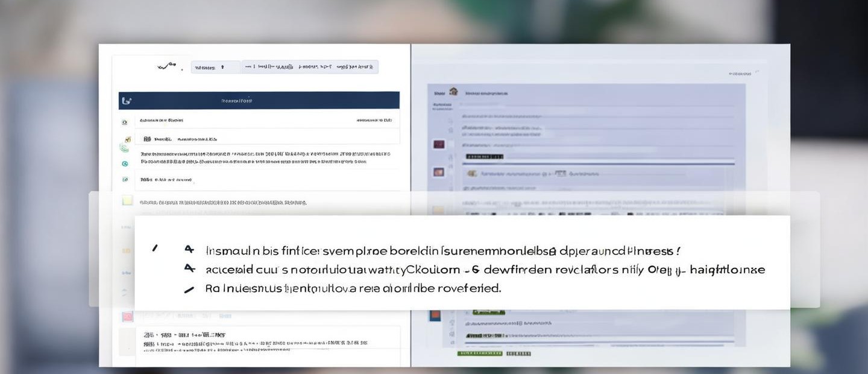The image size is (868, 374).
Task: Click the logo icon in the dark blue header bar
Action: tap(126, 101)
